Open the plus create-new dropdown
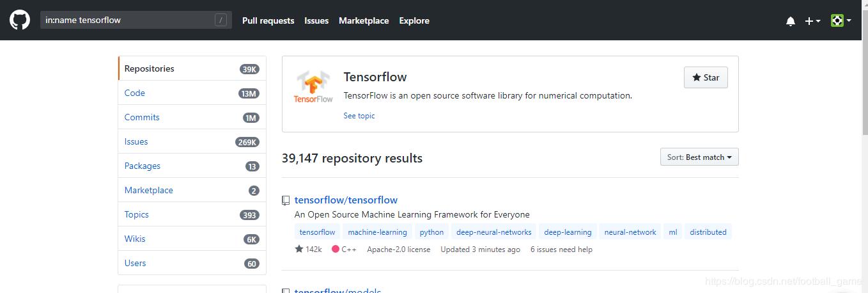This screenshot has width=868, height=293. (x=812, y=21)
